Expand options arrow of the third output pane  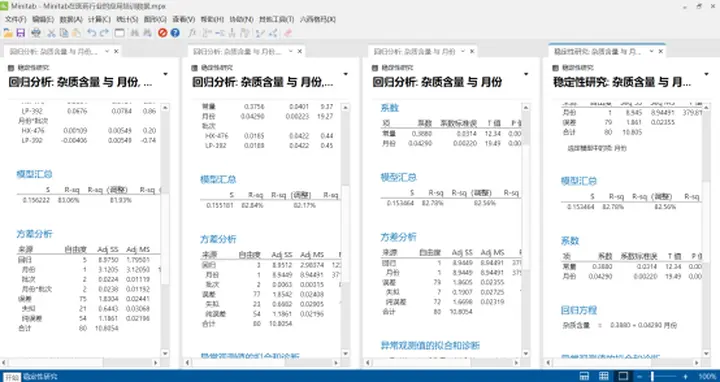(x=526, y=74)
